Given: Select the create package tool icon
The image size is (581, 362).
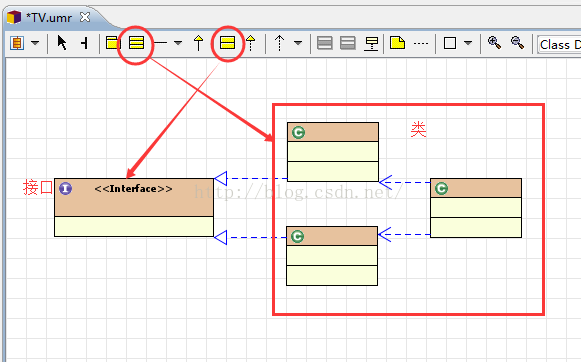Looking at the screenshot, I should [x=113, y=43].
